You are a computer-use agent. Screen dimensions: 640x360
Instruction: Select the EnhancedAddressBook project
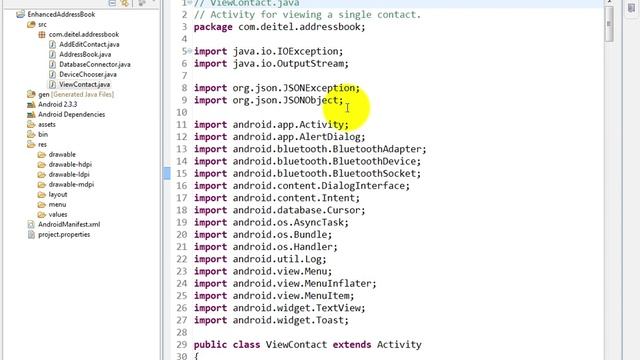tap(61, 14)
